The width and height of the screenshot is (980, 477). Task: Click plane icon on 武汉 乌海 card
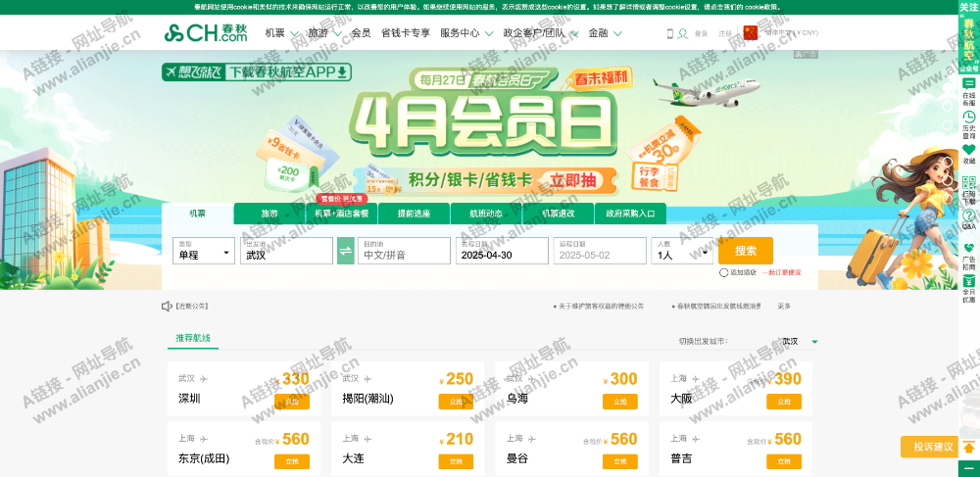(532, 378)
